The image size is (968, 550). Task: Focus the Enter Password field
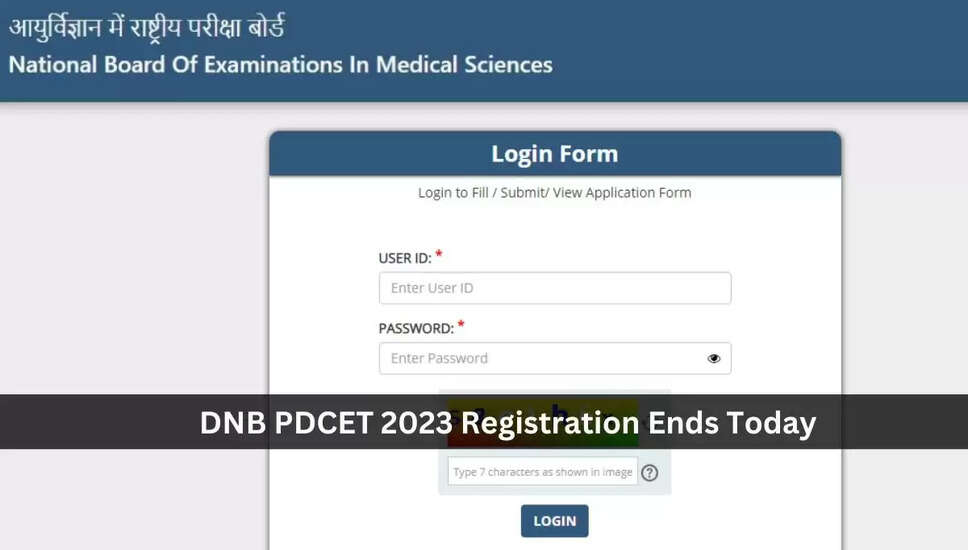point(540,358)
